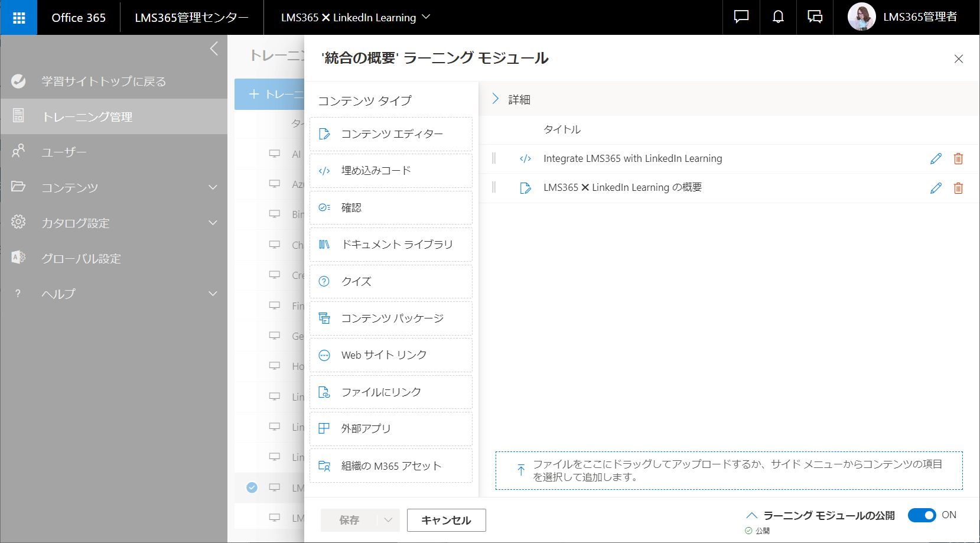The width and height of the screenshot is (980, 543).
Task: Select コンテンツ パッケージ content type
Action: [x=391, y=318]
